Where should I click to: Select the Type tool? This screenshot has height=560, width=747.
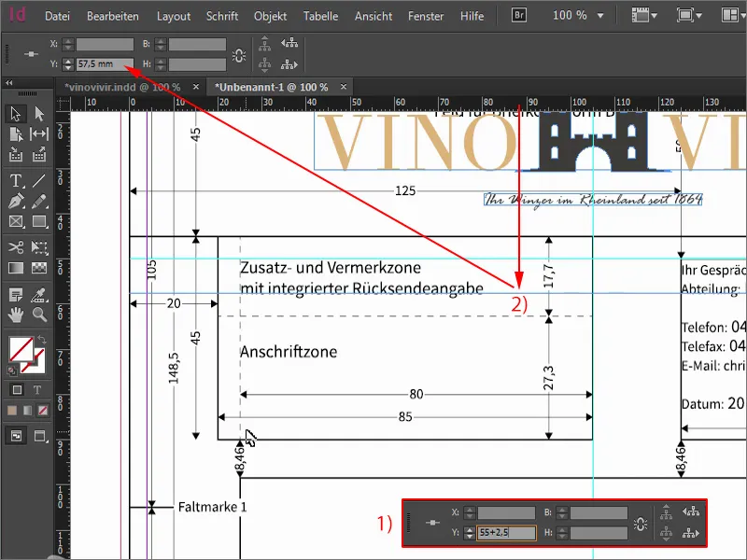pyautogui.click(x=15, y=181)
